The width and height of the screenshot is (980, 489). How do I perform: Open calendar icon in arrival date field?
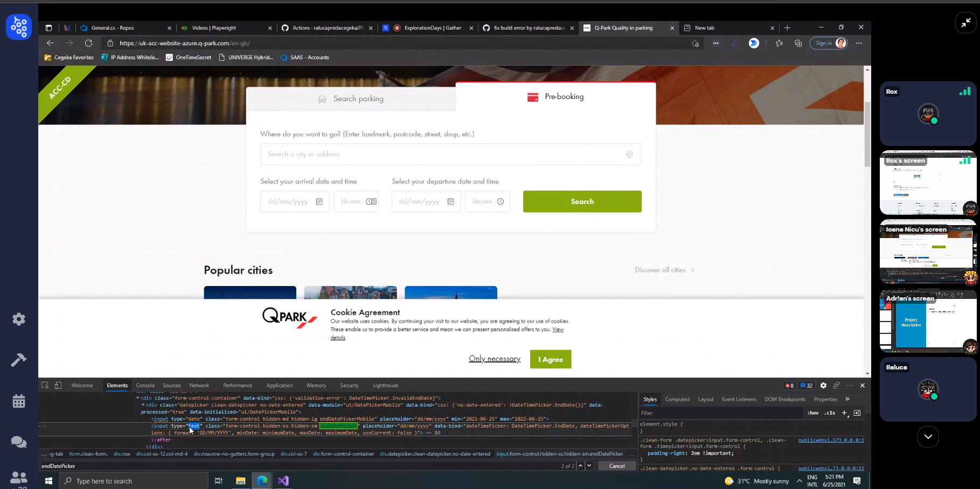click(319, 201)
